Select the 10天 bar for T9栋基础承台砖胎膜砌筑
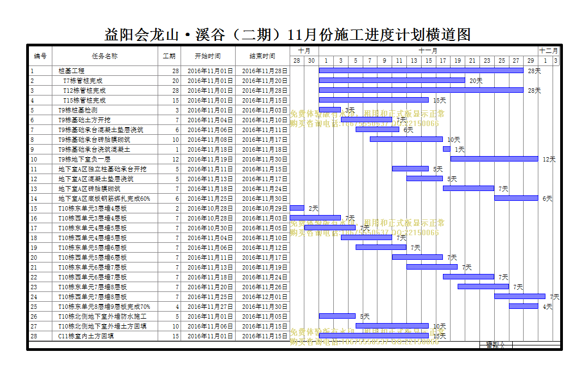The width and height of the screenshot is (588, 376). (x=406, y=139)
